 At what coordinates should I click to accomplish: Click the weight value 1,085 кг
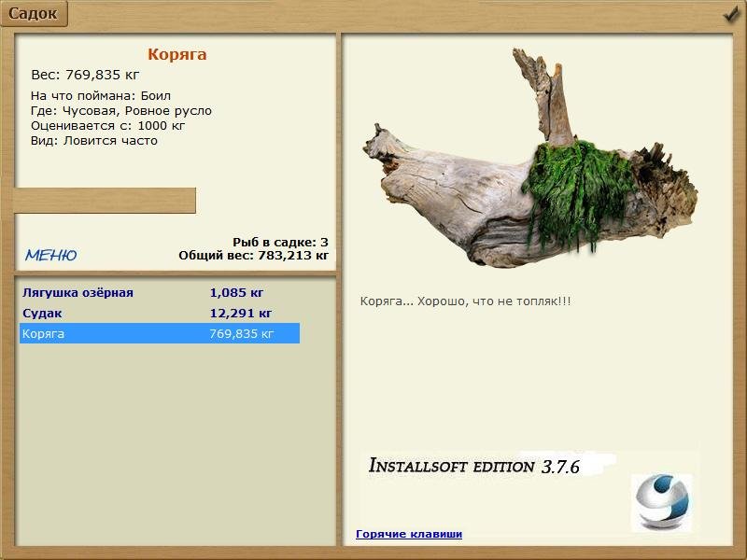pos(236,292)
